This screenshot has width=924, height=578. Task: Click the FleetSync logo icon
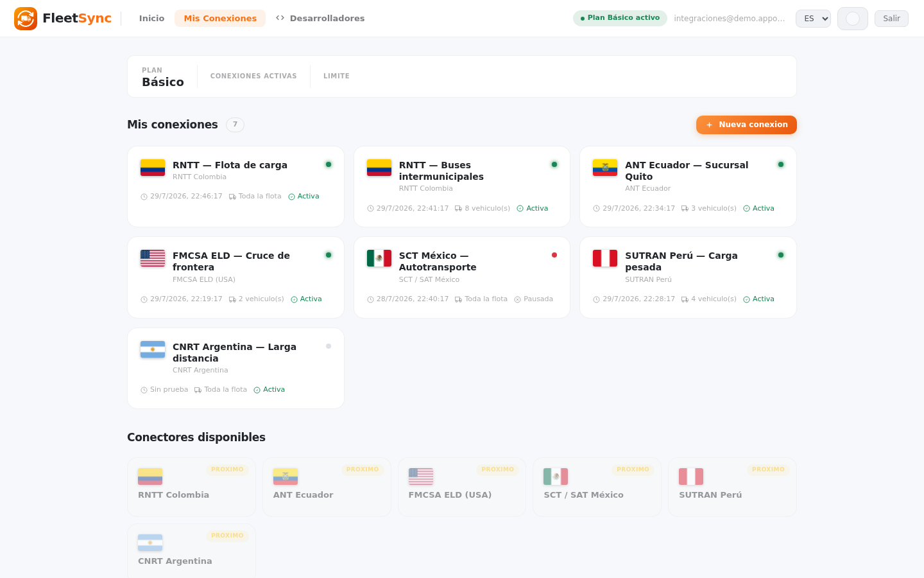click(26, 19)
